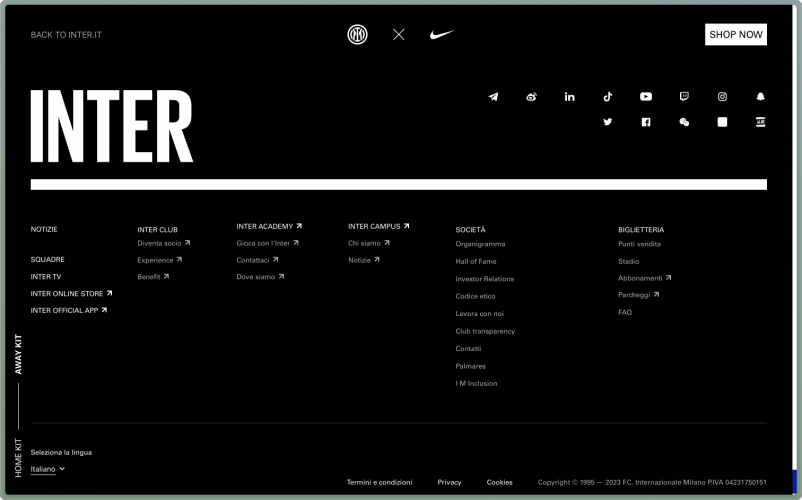Open the Inter Club heading link
The width and height of the screenshot is (802, 500).
point(157,230)
